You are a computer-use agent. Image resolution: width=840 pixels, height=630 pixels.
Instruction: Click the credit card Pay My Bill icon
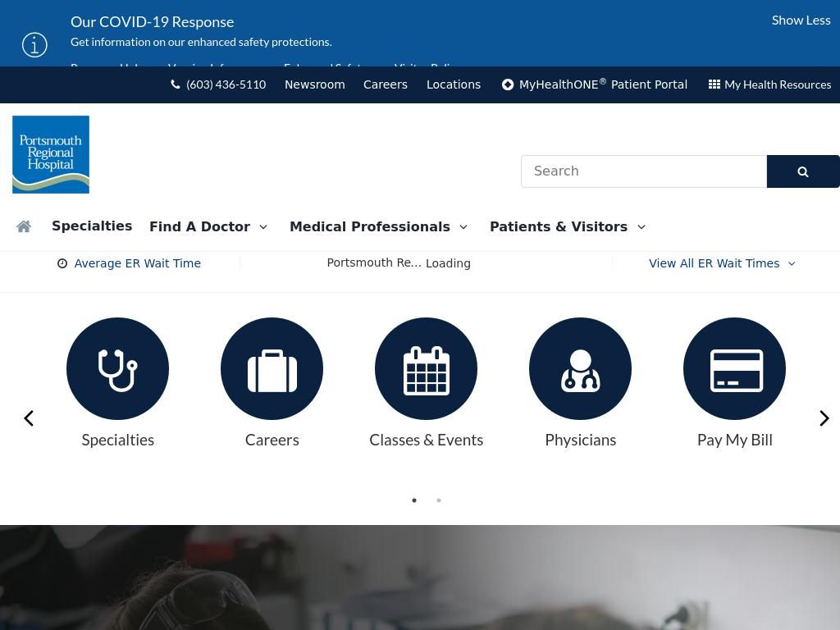[734, 368]
